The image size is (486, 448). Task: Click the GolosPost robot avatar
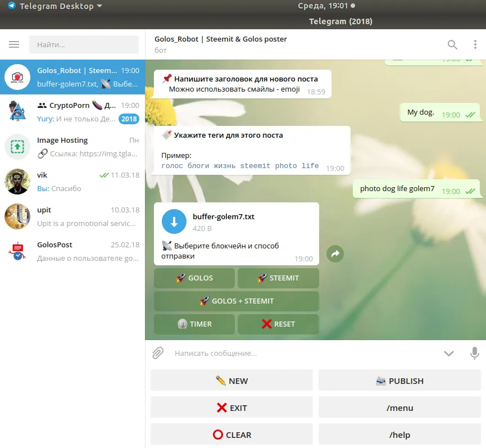pos(17,251)
